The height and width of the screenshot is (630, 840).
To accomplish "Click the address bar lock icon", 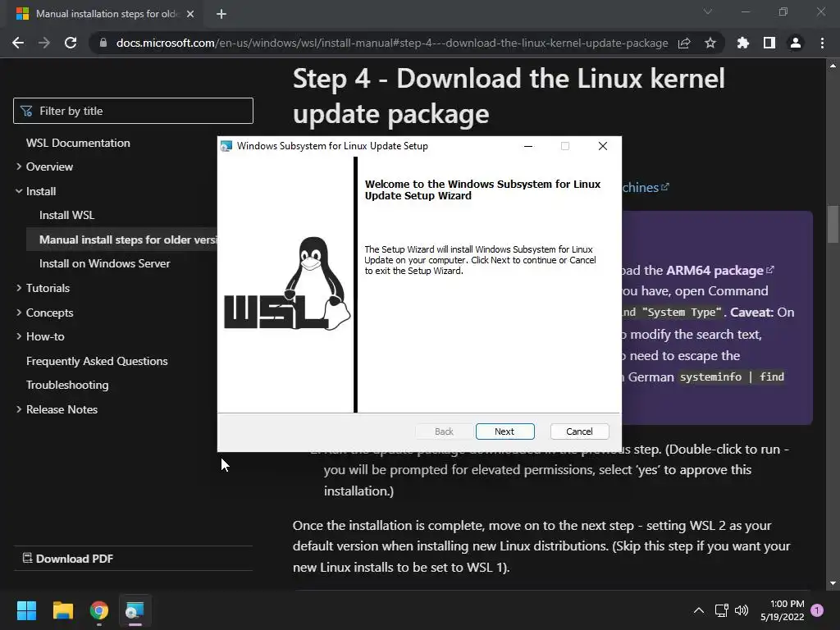I will pos(103,43).
